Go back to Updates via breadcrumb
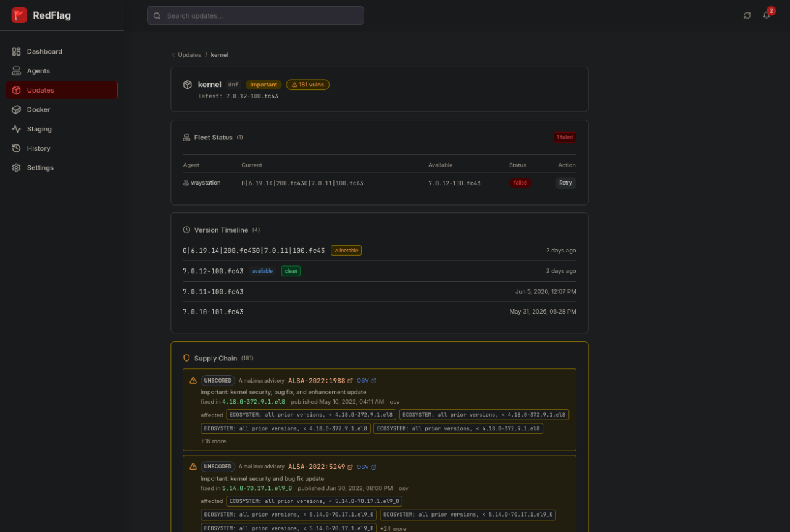Screen dimensions: 790x532 click(189, 55)
